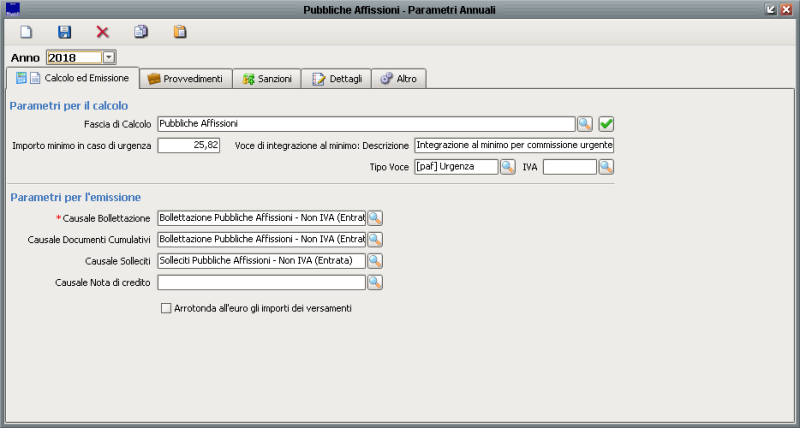Click green checkmark next to Fascia di Calcolo
Image resolution: width=800 pixels, height=428 pixels.
(606, 124)
